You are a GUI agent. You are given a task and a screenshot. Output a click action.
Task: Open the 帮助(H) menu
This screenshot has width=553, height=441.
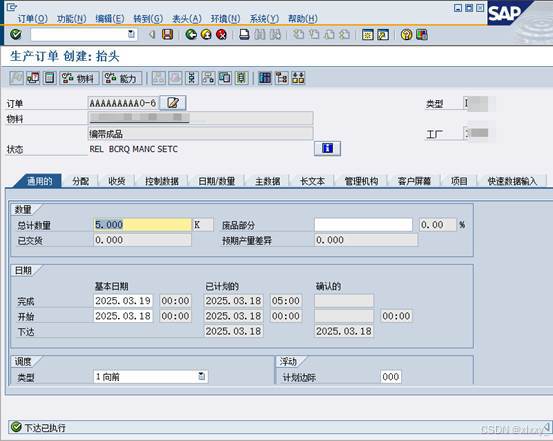tap(303, 18)
